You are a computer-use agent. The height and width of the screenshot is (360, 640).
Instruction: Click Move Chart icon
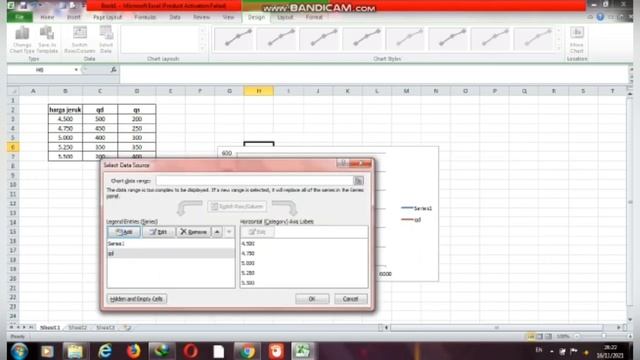pos(577,40)
